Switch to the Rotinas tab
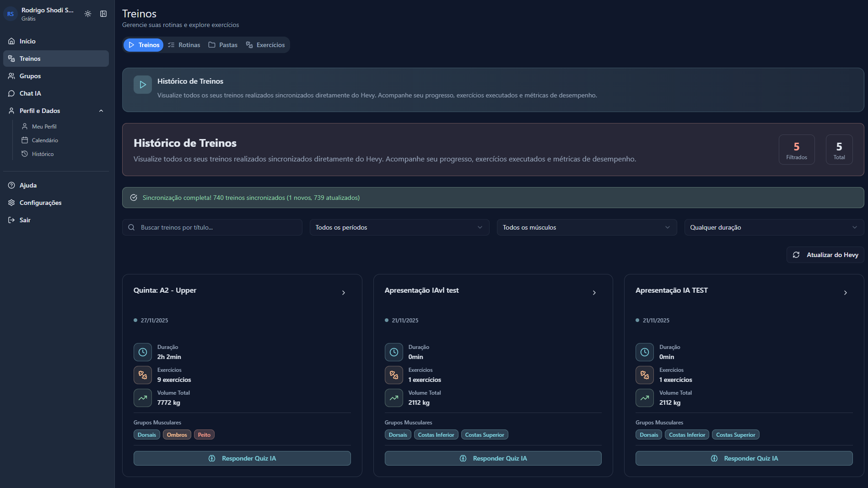Viewport: 868px width, 488px height. pyautogui.click(x=184, y=45)
